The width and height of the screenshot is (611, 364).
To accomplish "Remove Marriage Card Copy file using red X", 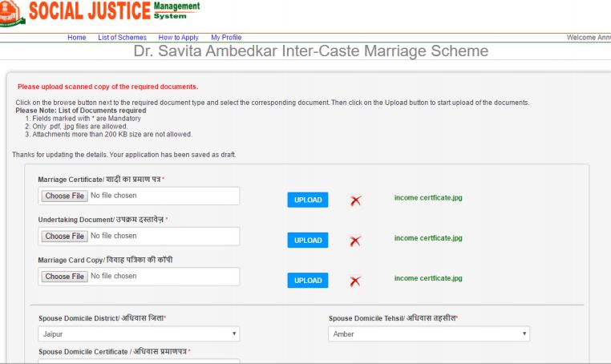I will [355, 281].
